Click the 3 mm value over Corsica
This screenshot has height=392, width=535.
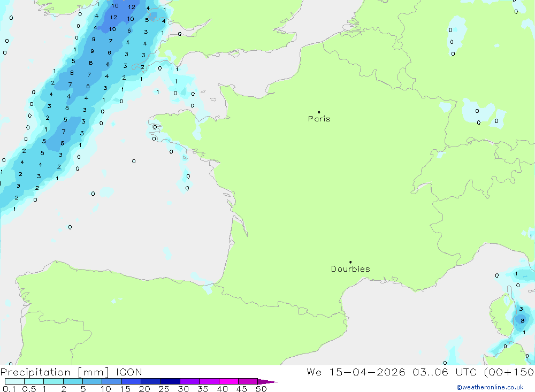pyautogui.click(x=521, y=309)
